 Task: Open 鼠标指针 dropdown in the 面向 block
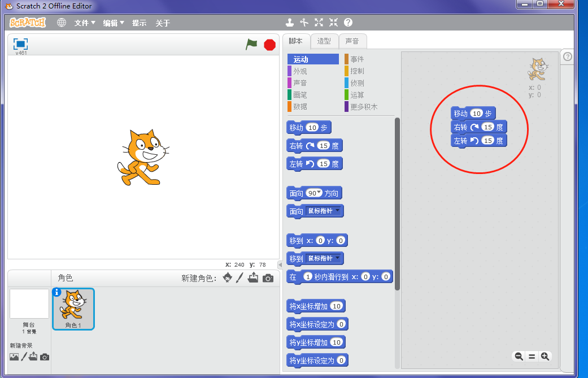(x=323, y=211)
